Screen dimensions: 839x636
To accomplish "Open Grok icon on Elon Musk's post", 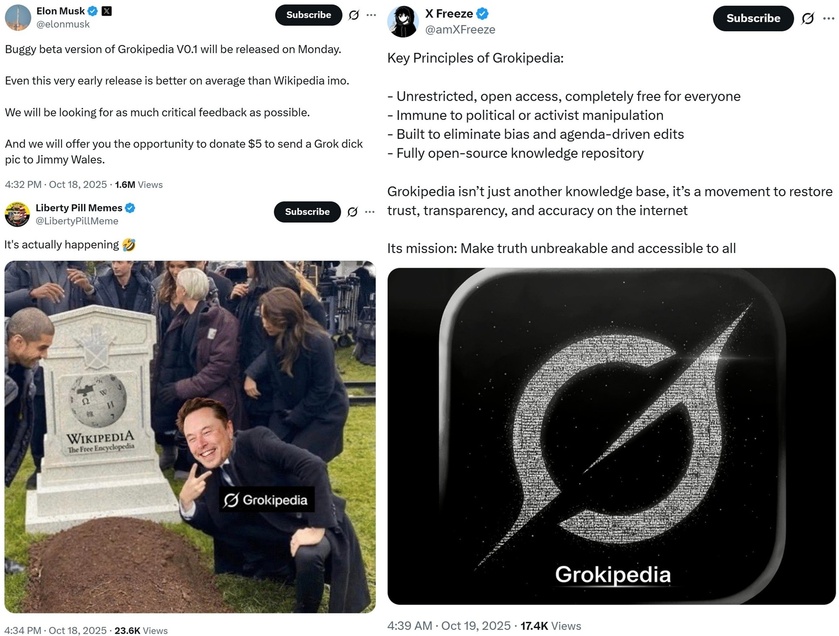I will pos(354,15).
